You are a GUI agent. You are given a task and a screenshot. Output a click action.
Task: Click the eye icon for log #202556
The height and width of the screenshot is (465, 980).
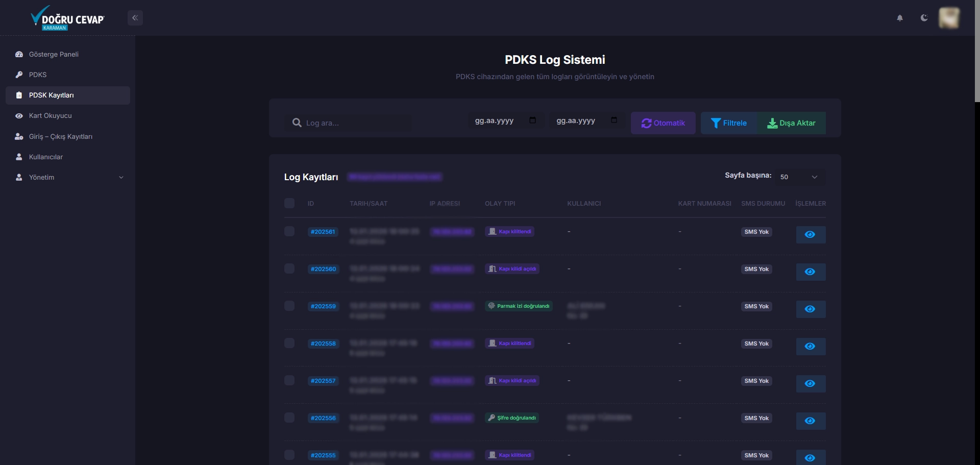pos(810,421)
